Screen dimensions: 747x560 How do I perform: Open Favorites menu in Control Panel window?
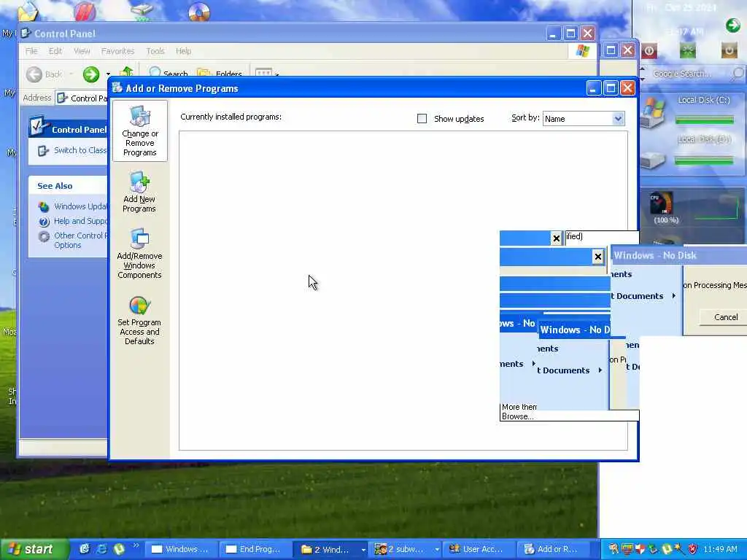117,51
